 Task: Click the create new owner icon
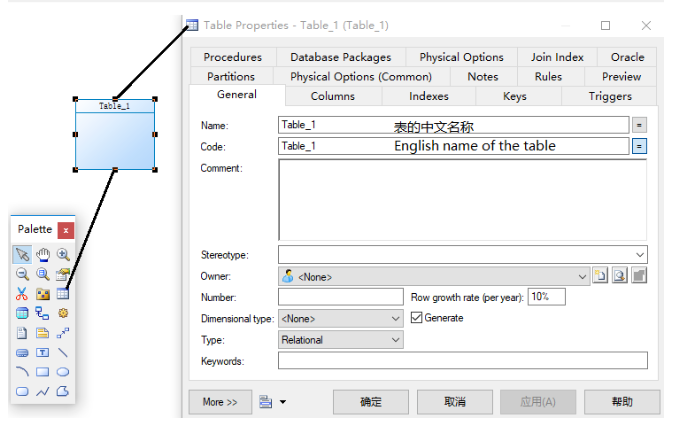[600, 276]
